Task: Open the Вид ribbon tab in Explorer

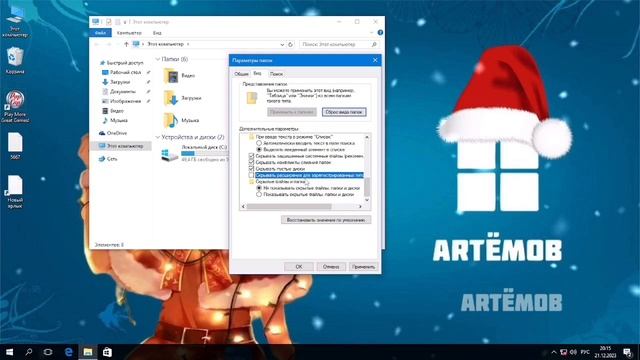Action: (x=157, y=33)
